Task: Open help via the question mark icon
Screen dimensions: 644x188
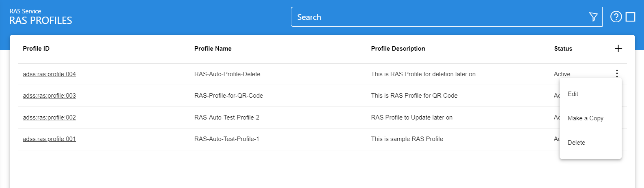Action: 616,17
